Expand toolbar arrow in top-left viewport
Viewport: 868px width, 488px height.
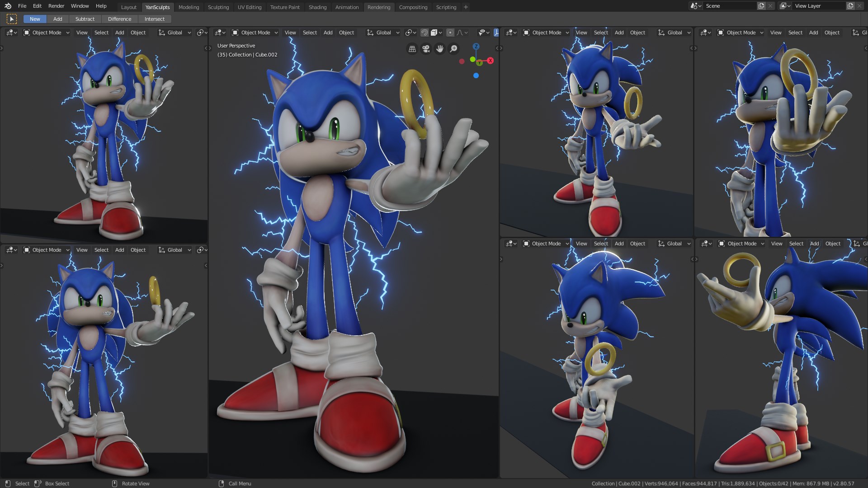point(2,48)
